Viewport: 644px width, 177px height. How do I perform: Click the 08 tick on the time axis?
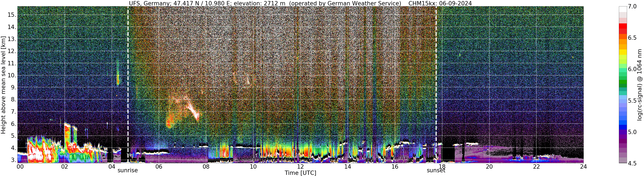pyautogui.click(x=206, y=166)
